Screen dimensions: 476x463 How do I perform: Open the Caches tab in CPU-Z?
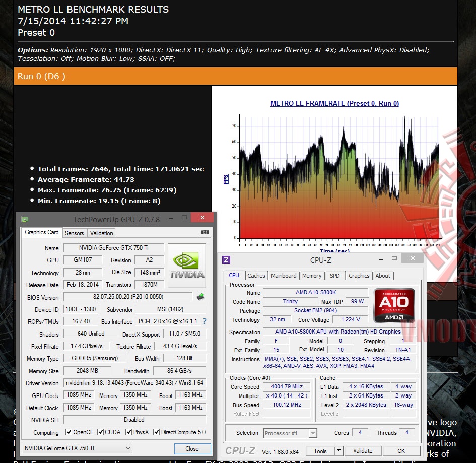256,276
